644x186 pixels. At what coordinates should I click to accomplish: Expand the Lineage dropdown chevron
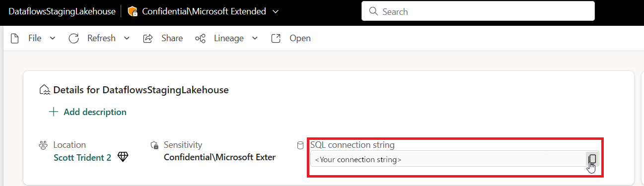click(255, 38)
